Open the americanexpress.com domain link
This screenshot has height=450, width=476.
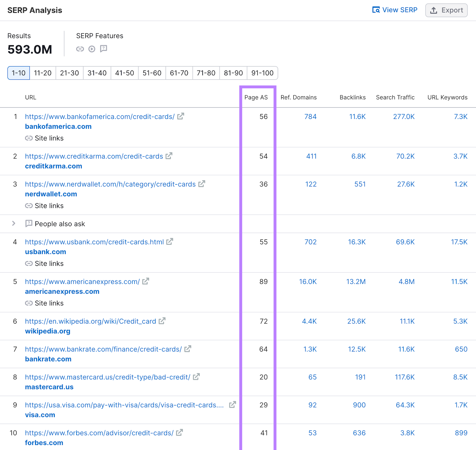click(x=62, y=291)
